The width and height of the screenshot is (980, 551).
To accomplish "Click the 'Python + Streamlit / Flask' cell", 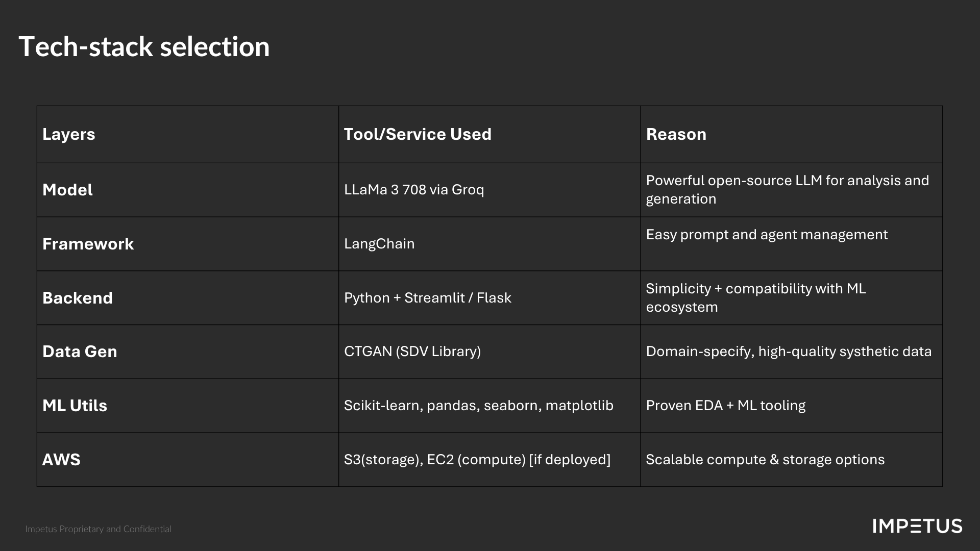I will pyautogui.click(x=427, y=298).
